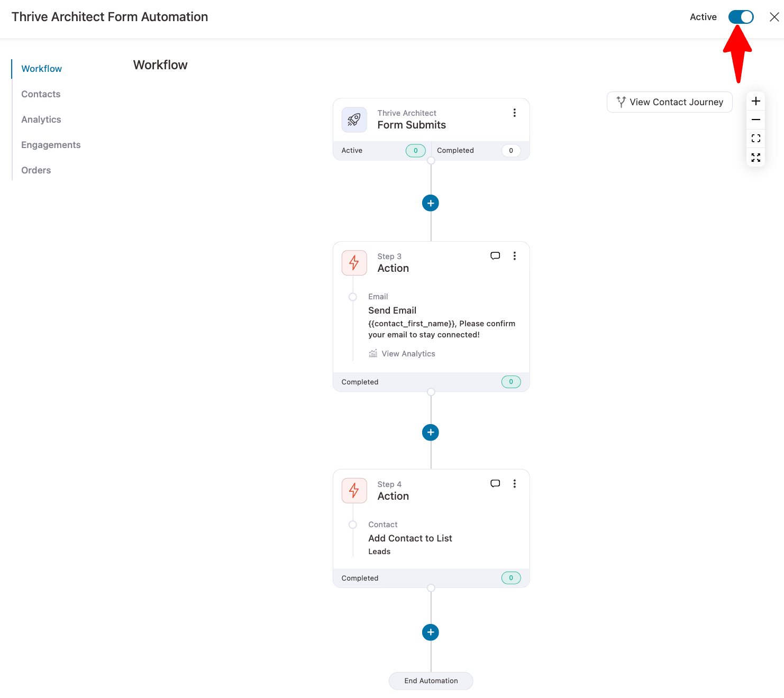Click the Thrive Architect Form Automation title
The width and height of the screenshot is (784, 698).
(x=110, y=17)
